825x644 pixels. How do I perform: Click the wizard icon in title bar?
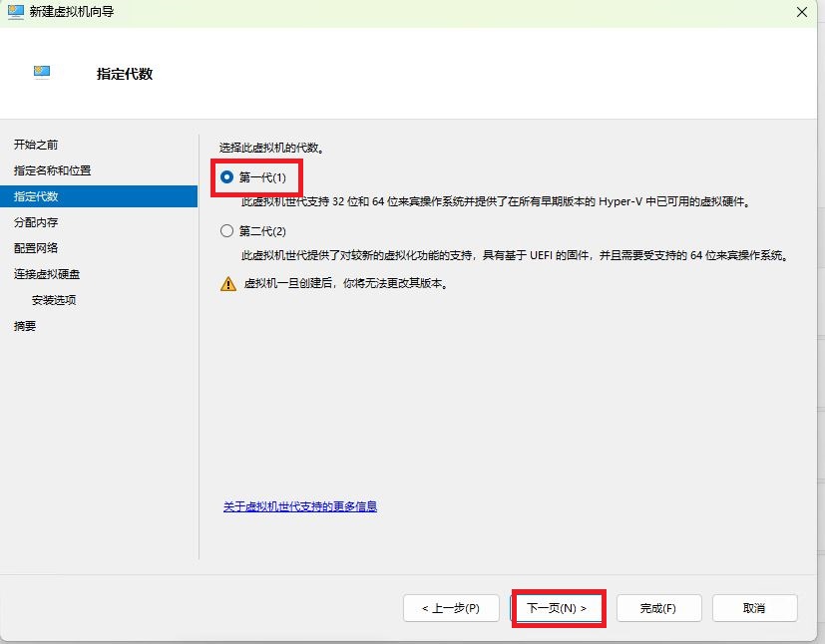click(x=15, y=12)
